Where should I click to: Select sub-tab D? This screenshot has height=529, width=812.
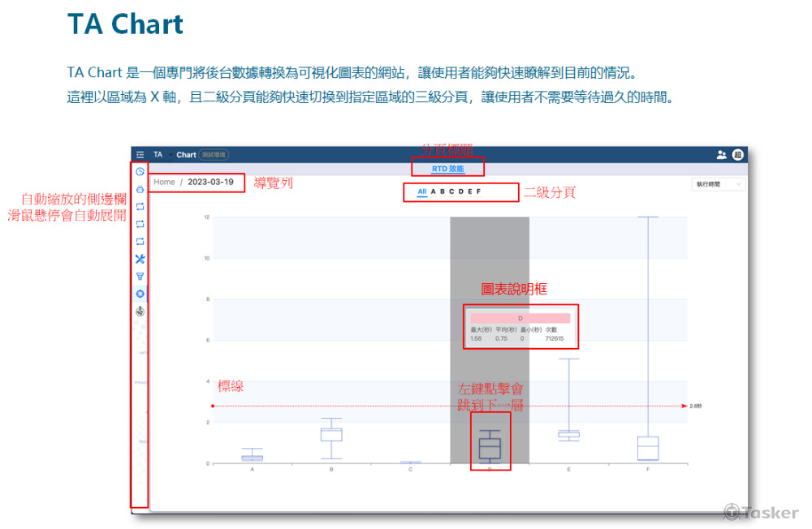[x=461, y=191]
